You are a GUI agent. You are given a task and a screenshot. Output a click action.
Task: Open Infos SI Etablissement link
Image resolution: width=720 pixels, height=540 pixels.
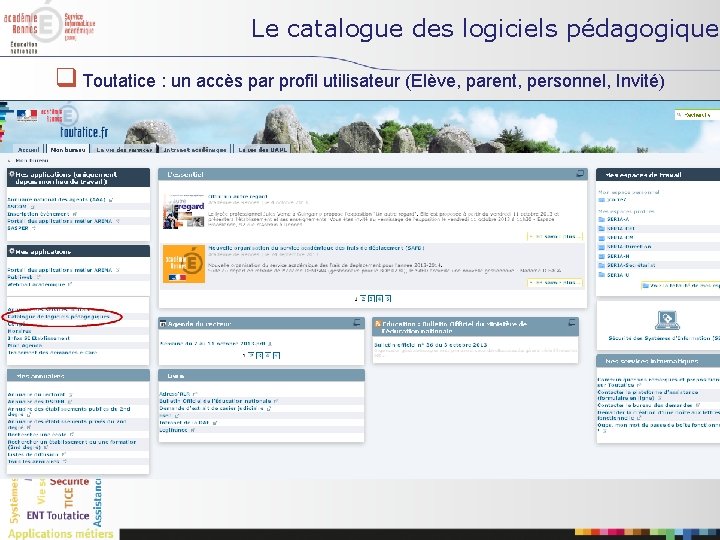coord(39,338)
